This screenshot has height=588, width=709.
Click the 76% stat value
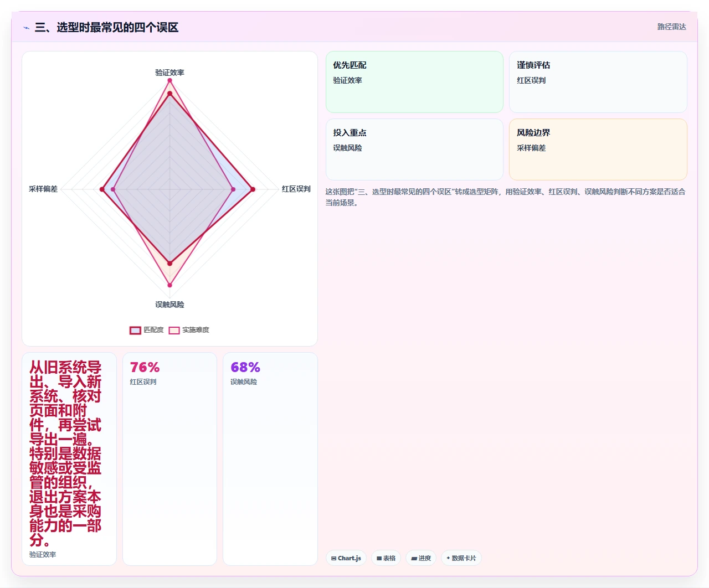point(145,368)
